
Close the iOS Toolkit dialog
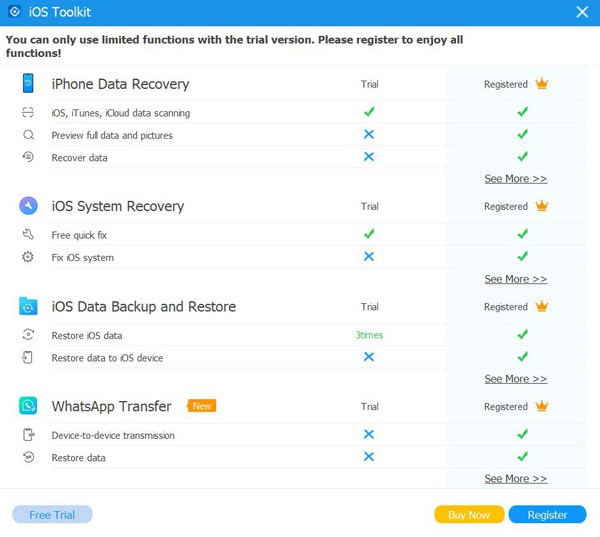(582, 12)
